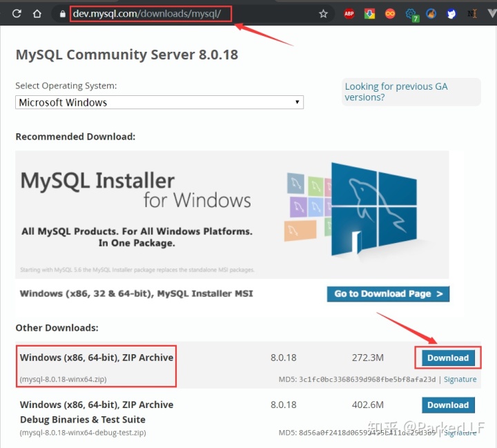
Task: Bookmark this page with the star icon
Action: point(323,14)
